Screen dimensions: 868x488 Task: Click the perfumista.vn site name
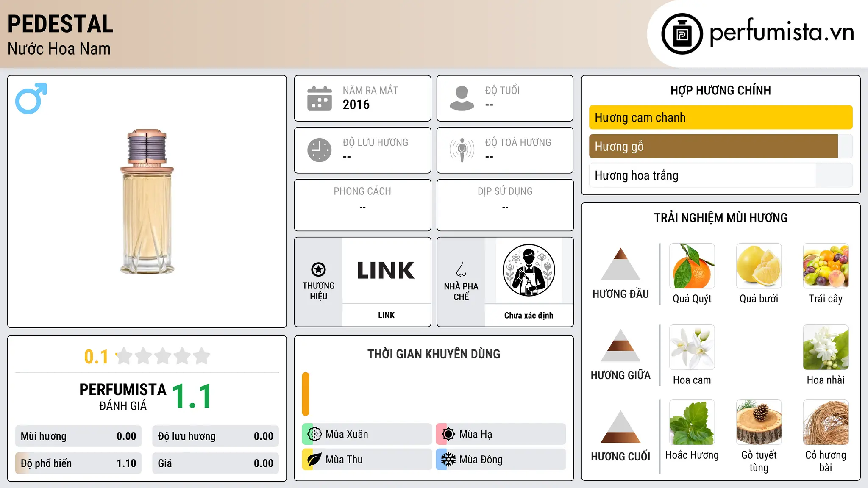782,32
